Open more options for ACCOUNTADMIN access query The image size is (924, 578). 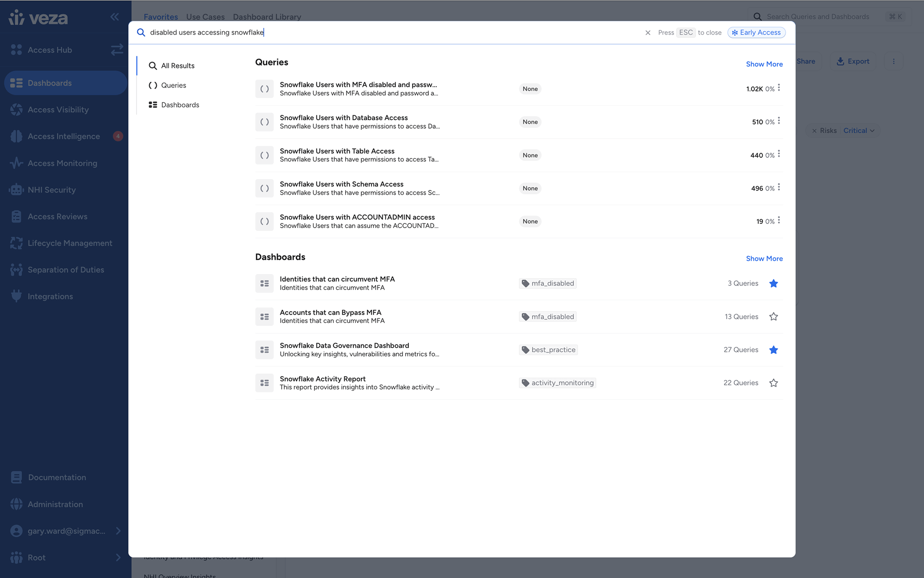tap(779, 220)
